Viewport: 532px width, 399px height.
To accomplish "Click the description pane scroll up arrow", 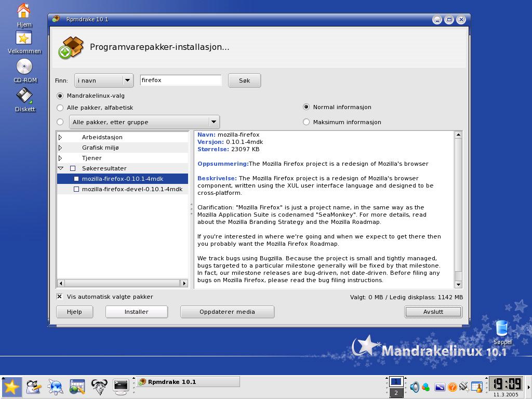I will click(458, 135).
